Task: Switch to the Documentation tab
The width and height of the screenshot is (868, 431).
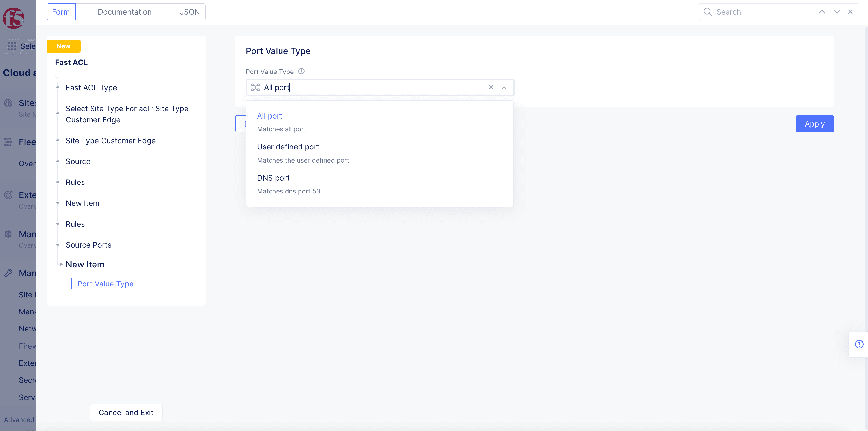Action: point(124,12)
